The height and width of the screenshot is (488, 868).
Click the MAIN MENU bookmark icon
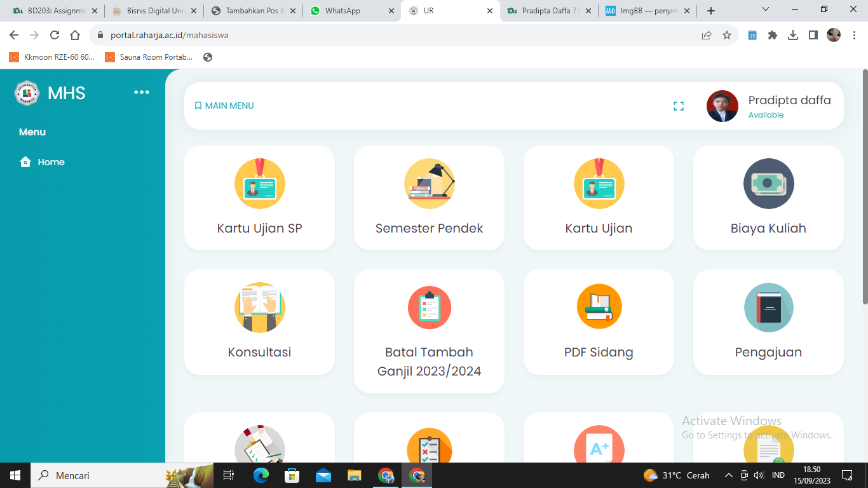tap(198, 105)
